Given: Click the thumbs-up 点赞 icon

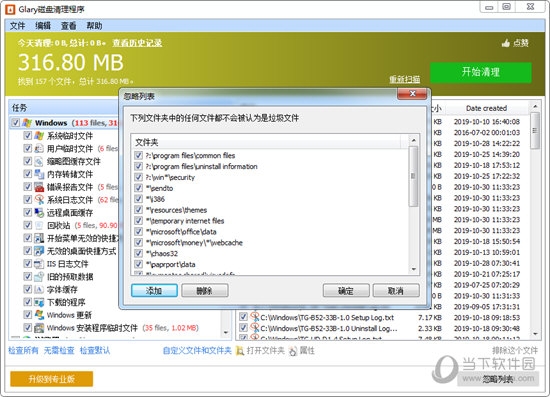Looking at the screenshot, I should tap(506, 43).
